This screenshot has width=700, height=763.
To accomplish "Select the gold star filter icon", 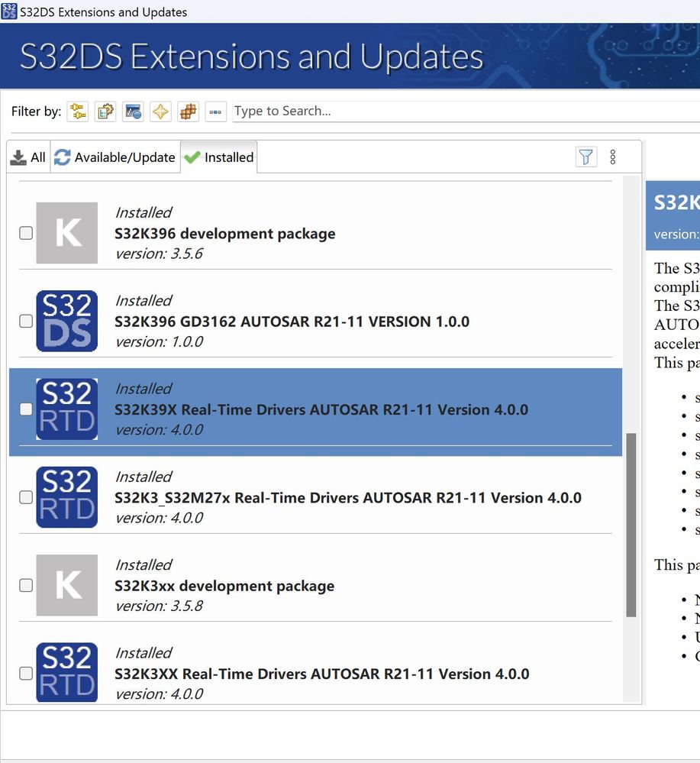I will [160, 112].
